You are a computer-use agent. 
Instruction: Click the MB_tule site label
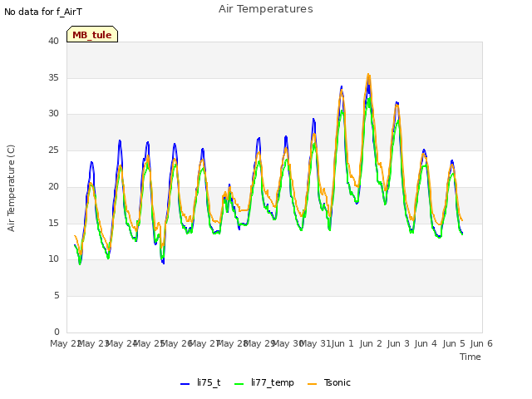click(x=92, y=34)
